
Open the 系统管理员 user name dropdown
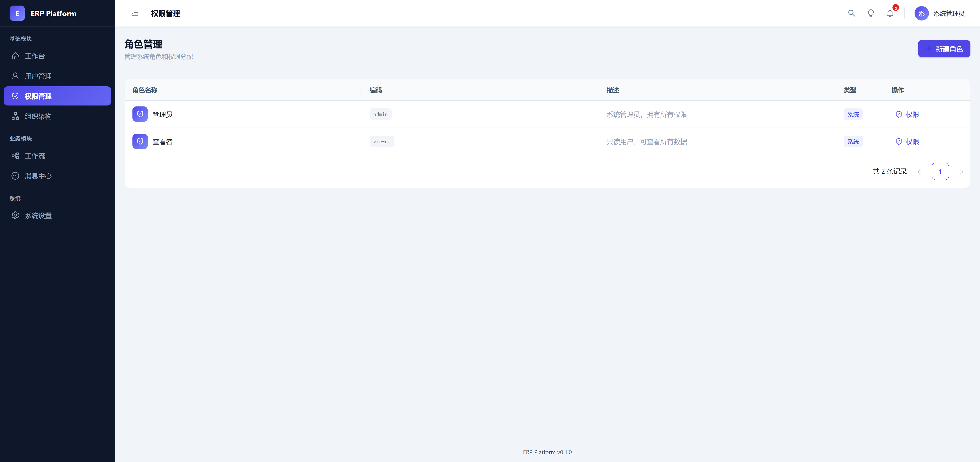(949, 13)
